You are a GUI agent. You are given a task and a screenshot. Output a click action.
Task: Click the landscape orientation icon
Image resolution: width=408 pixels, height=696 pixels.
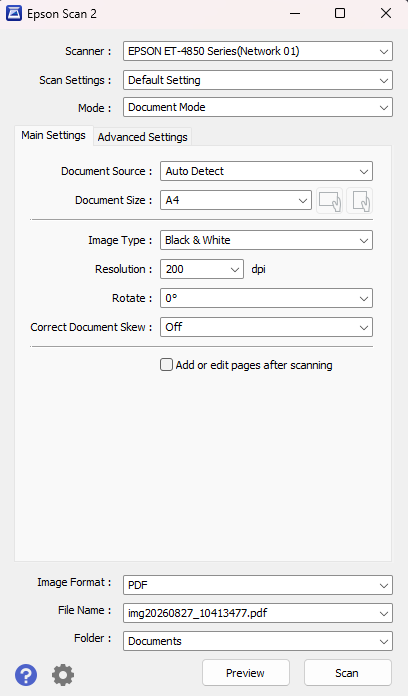coord(329,201)
